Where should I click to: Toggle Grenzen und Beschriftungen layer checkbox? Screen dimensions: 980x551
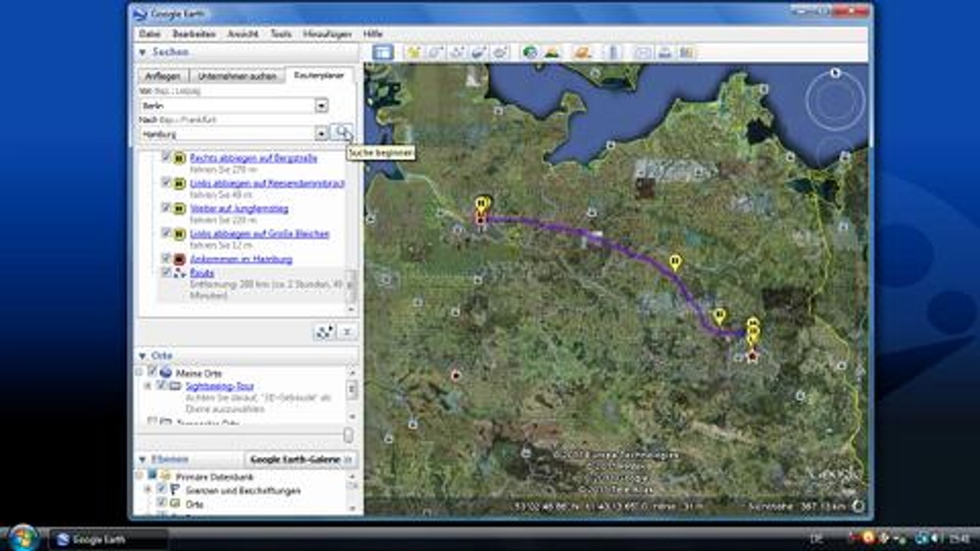[x=162, y=489]
